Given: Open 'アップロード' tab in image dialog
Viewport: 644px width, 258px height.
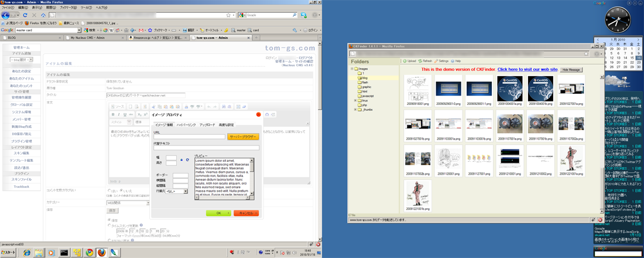Looking at the screenshot, I should 207,125.
